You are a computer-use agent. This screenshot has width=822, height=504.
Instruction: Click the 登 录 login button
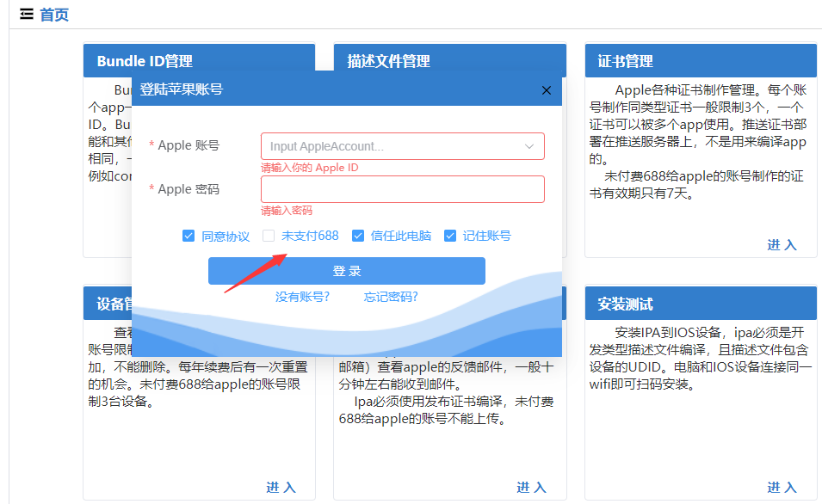point(347,271)
